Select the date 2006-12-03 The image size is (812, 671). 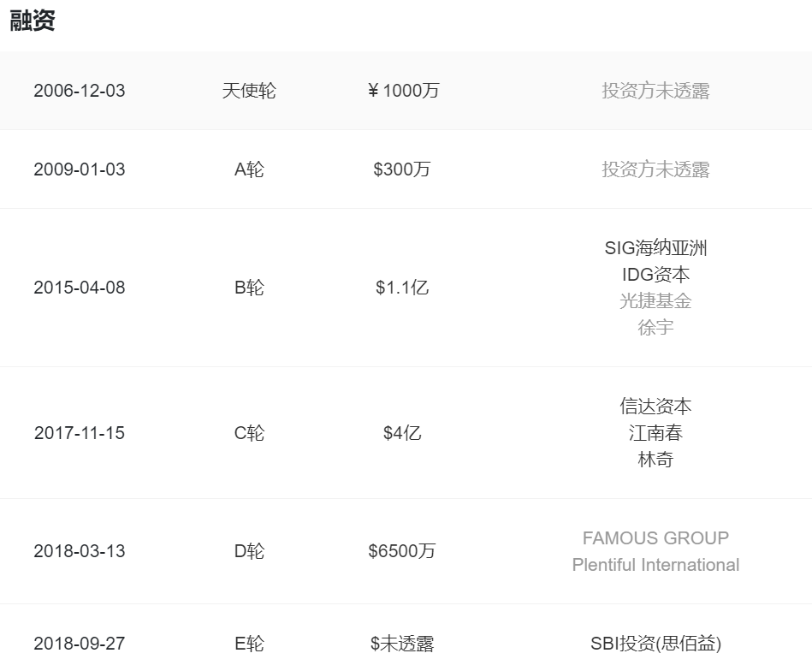coord(80,91)
